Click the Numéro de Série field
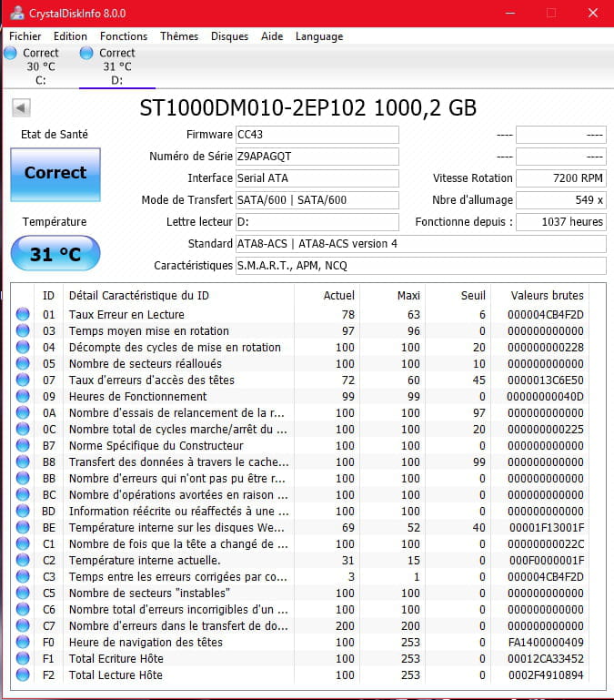Image resolution: width=614 pixels, height=700 pixels. (x=317, y=157)
